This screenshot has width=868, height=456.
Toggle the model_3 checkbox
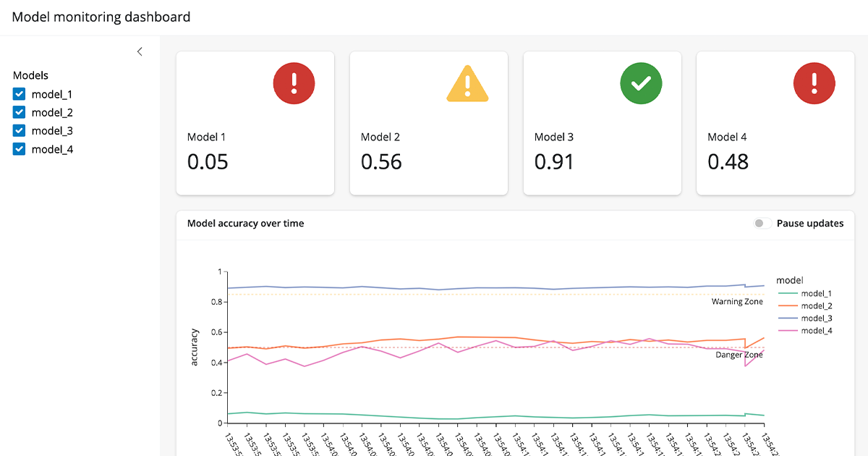[x=20, y=131]
